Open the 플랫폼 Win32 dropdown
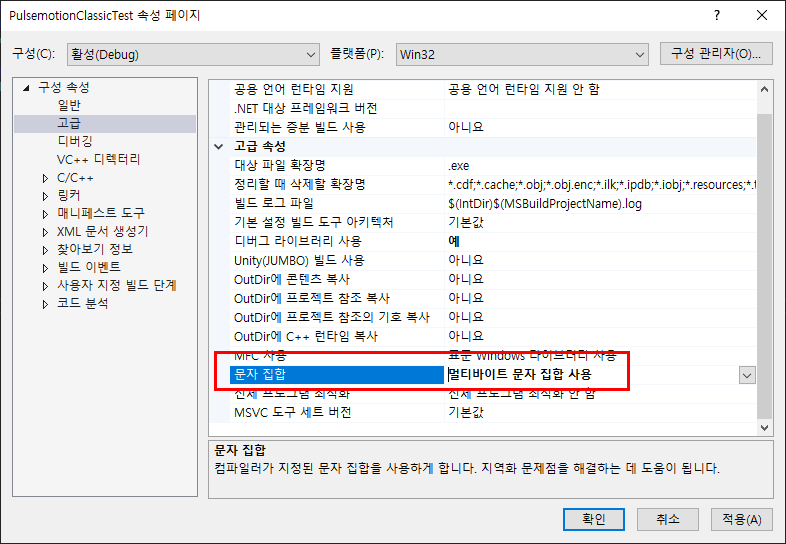The height and width of the screenshot is (544, 786). (520, 53)
